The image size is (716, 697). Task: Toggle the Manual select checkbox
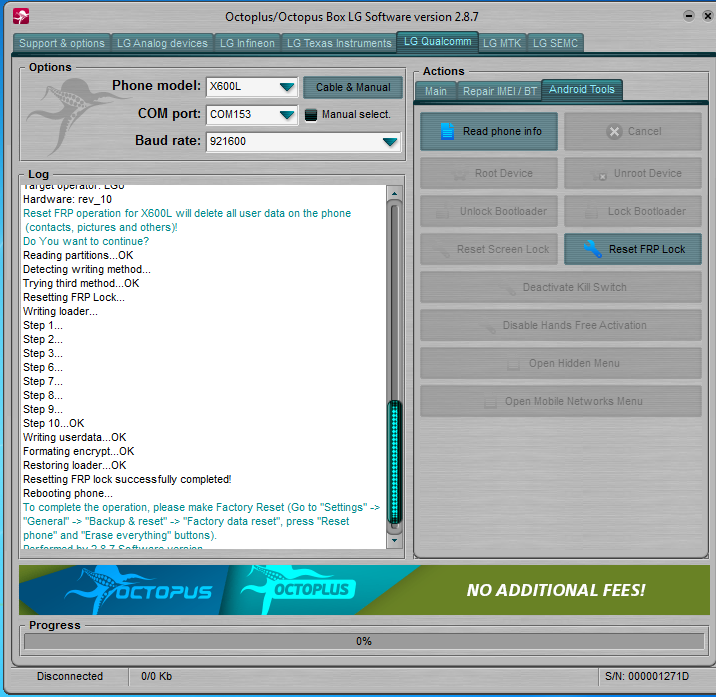[x=311, y=115]
